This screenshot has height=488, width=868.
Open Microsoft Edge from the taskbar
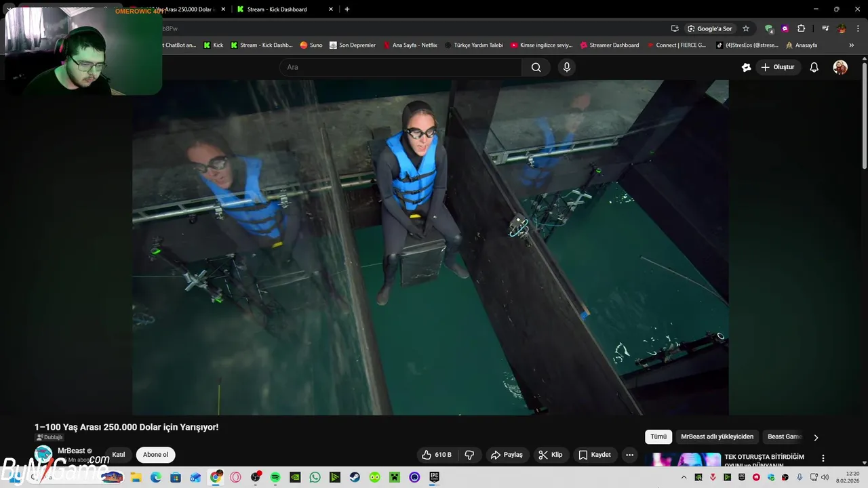click(x=155, y=477)
